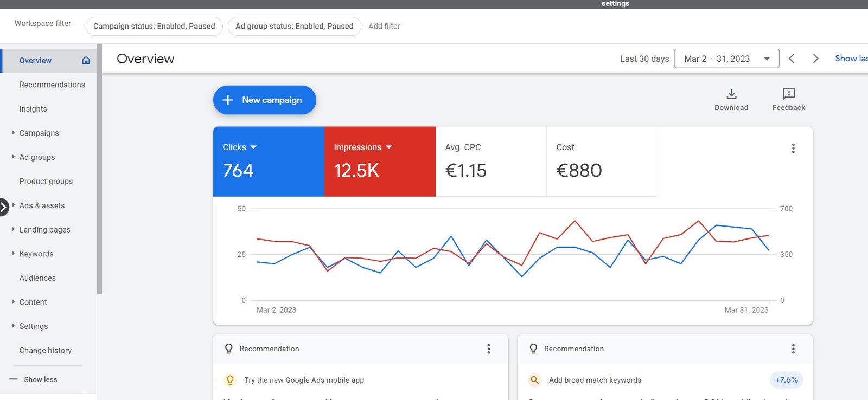Screen dimensions: 868x400
Task: Click the Mar 31, 2023 axis label
Action: click(746, 310)
